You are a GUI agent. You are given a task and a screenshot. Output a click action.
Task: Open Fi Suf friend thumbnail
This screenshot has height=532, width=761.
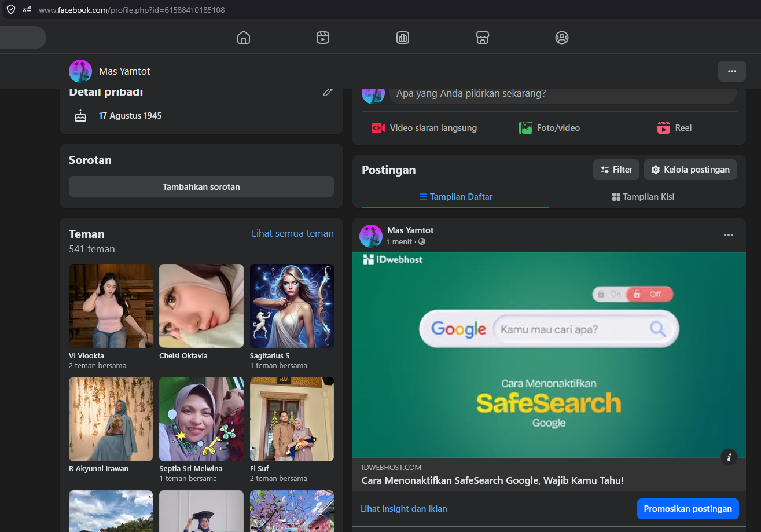tap(292, 419)
